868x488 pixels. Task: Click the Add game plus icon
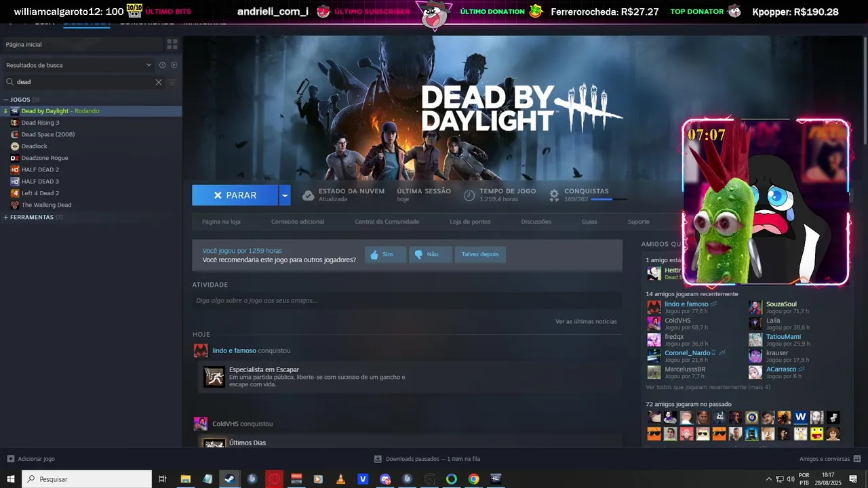(x=10, y=459)
